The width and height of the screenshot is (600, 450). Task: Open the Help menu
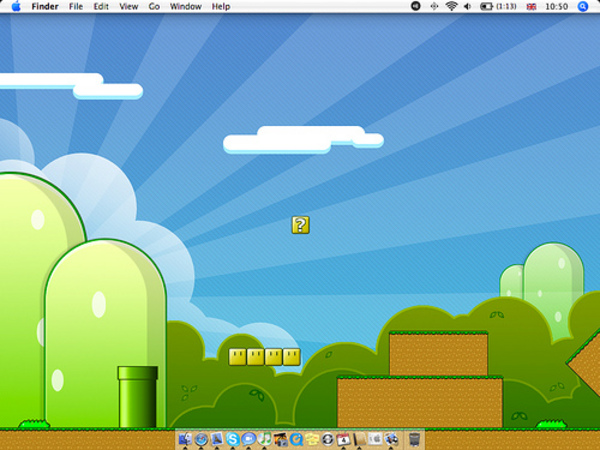[x=221, y=7]
